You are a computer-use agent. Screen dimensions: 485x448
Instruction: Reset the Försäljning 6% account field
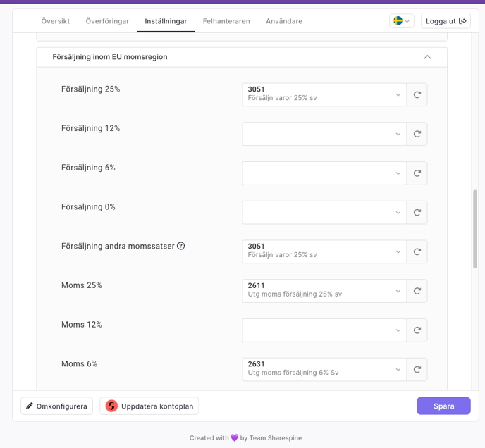coord(417,173)
